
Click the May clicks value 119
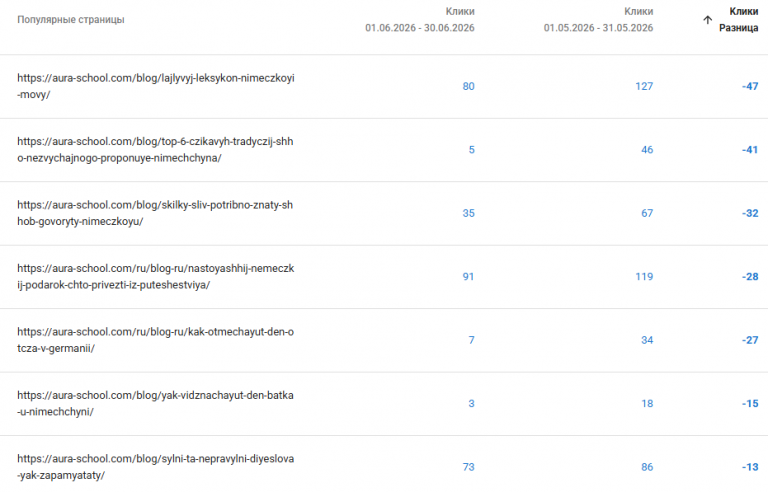tap(644, 277)
